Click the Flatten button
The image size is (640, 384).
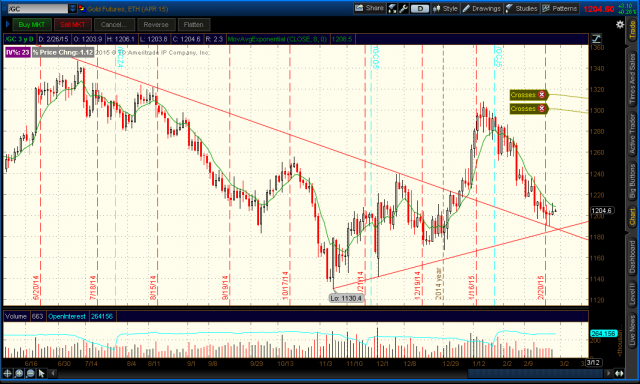pos(193,24)
